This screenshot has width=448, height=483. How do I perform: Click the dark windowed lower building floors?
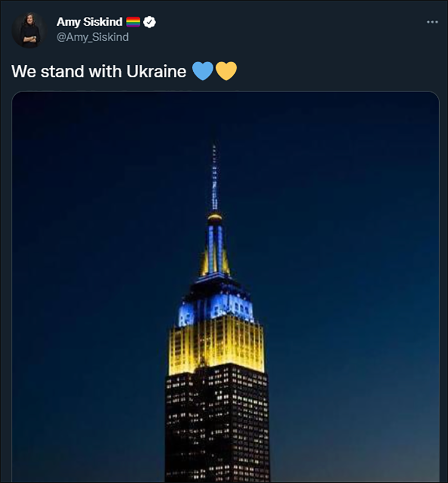217,425
